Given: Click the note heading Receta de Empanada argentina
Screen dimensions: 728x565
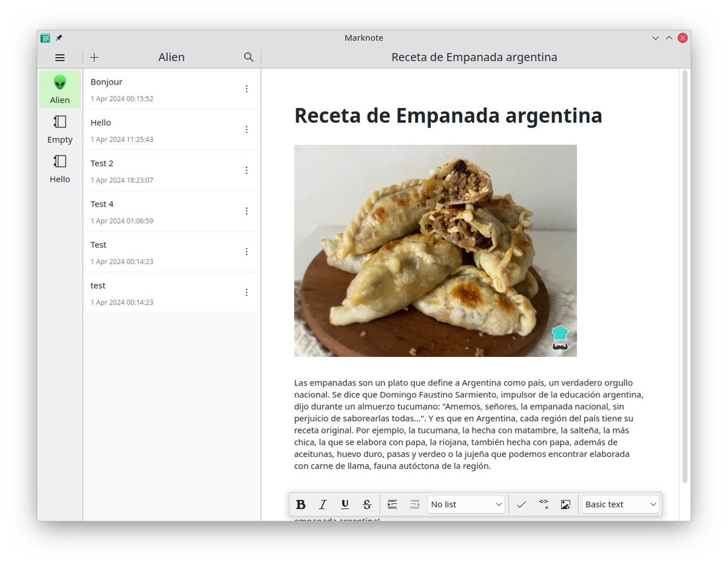Looking at the screenshot, I should [448, 115].
